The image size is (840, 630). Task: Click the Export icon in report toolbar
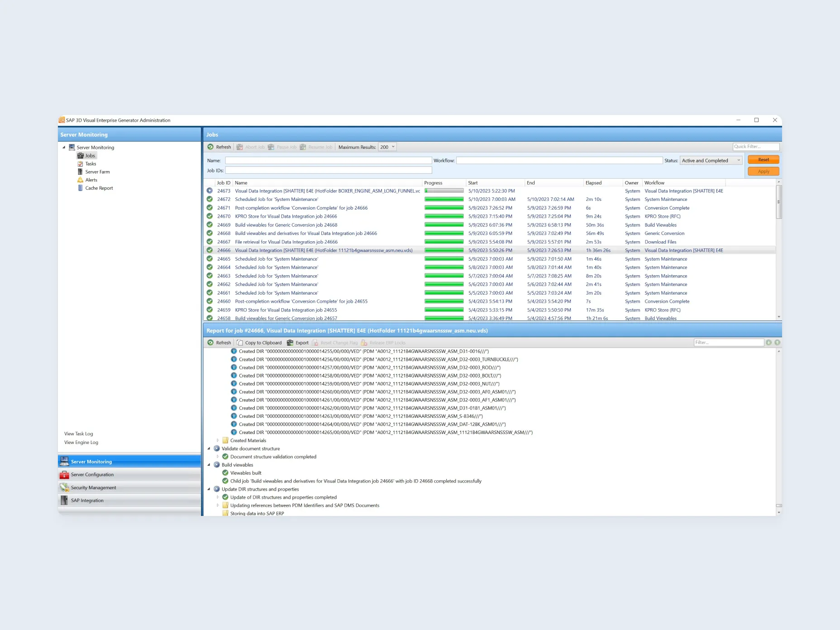(x=290, y=343)
